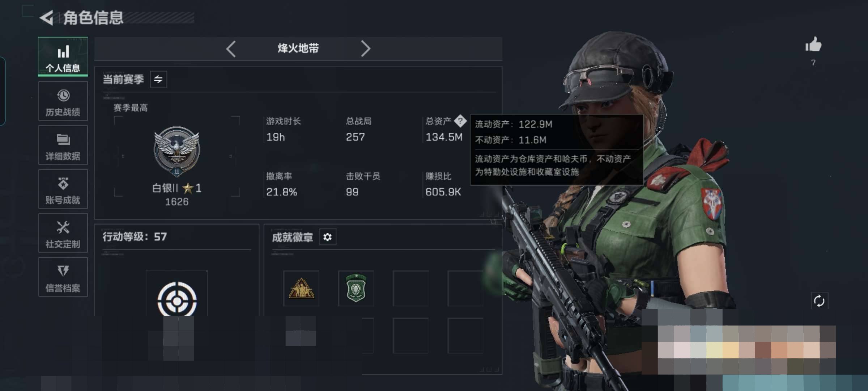Image resolution: width=868 pixels, height=391 pixels.
Task: Open 账号成就 achievements section
Action: coord(63,189)
